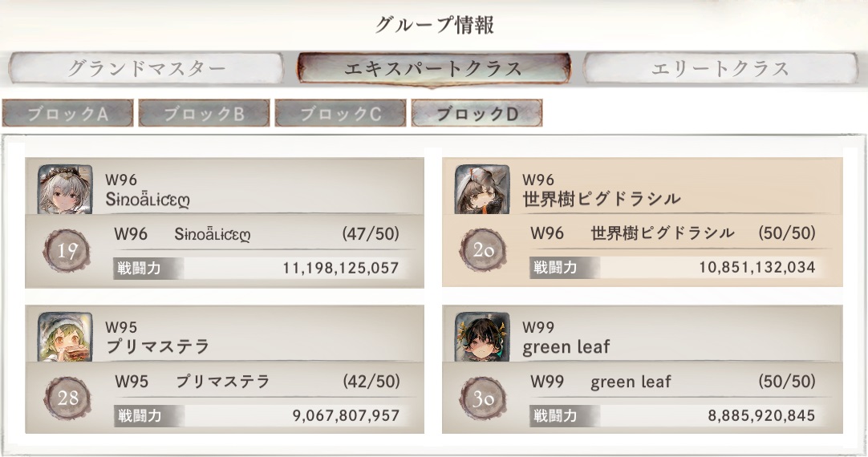Image resolution: width=868 pixels, height=457 pixels.
Task: Show ブロックB group
Action: pyautogui.click(x=204, y=113)
